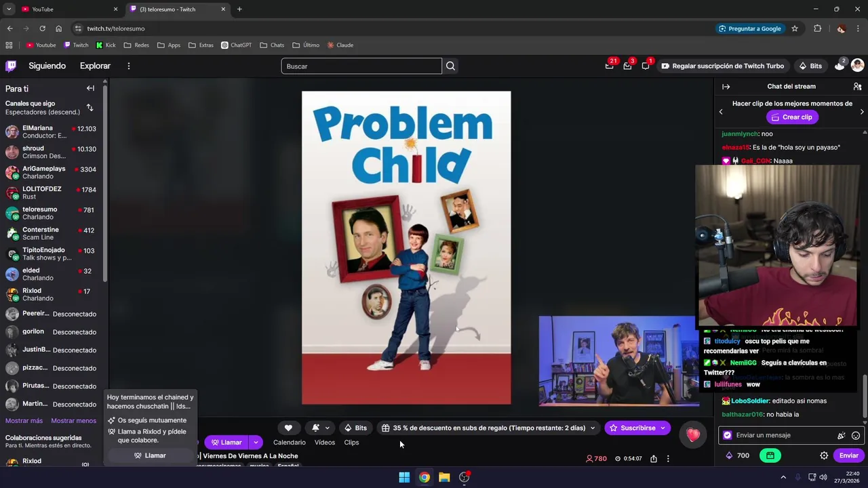Click the Enviar chat button
Viewport: 868px width, 488px height.
point(849,456)
